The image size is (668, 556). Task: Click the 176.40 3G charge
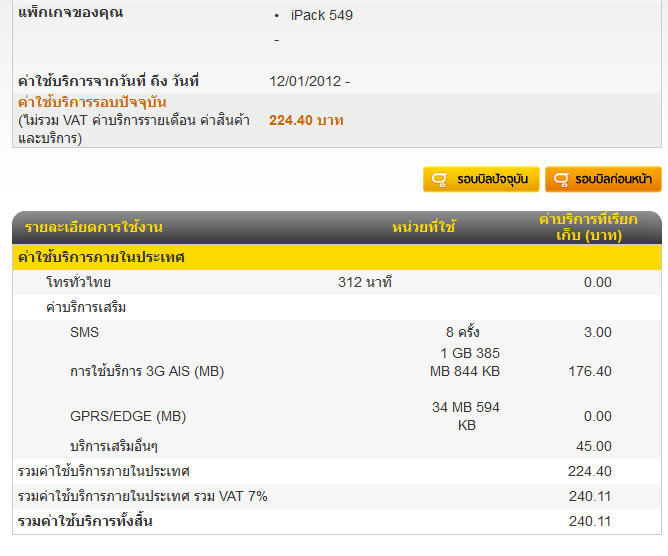pos(590,371)
